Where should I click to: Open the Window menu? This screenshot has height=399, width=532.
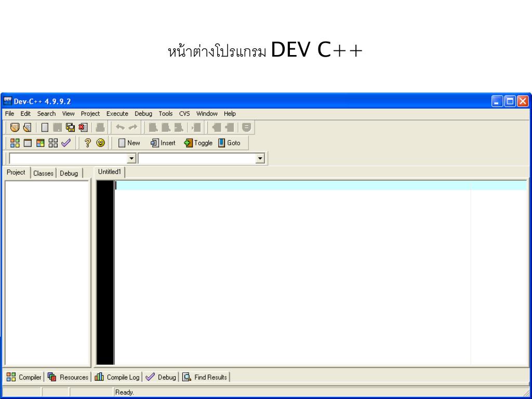207,114
